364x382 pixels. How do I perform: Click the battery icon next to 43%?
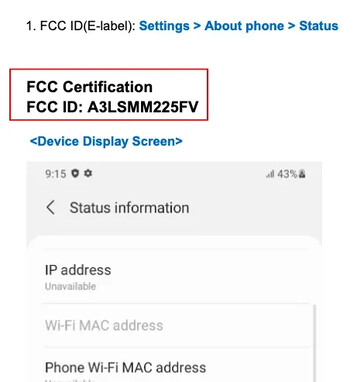click(x=302, y=174)
